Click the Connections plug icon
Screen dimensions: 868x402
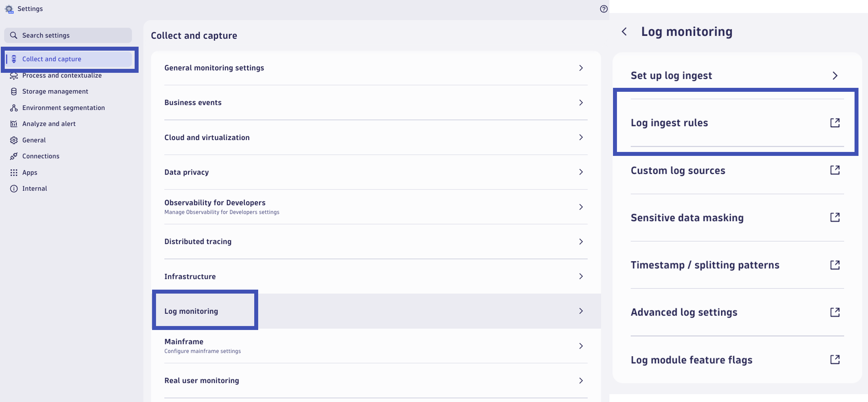[14, 156]
